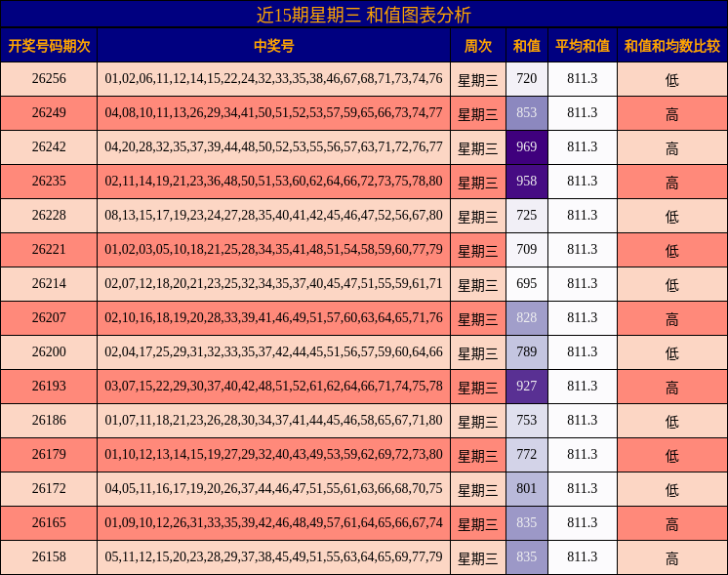This screenshot has height=575, width=728.
Task: Click 星期三 in row 26228
Action: click(x=478, y=217)
